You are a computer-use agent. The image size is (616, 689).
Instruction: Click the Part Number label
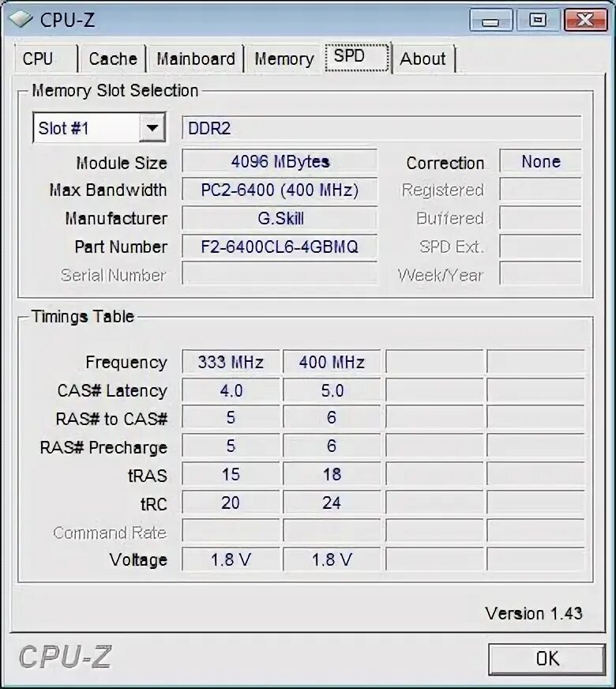tap(121, 247)
